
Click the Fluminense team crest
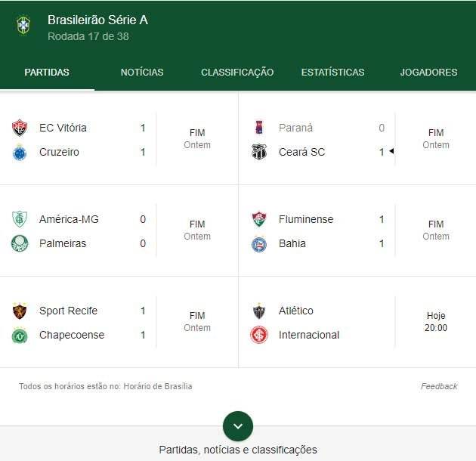pyautogui.click(x=259, y=219)
